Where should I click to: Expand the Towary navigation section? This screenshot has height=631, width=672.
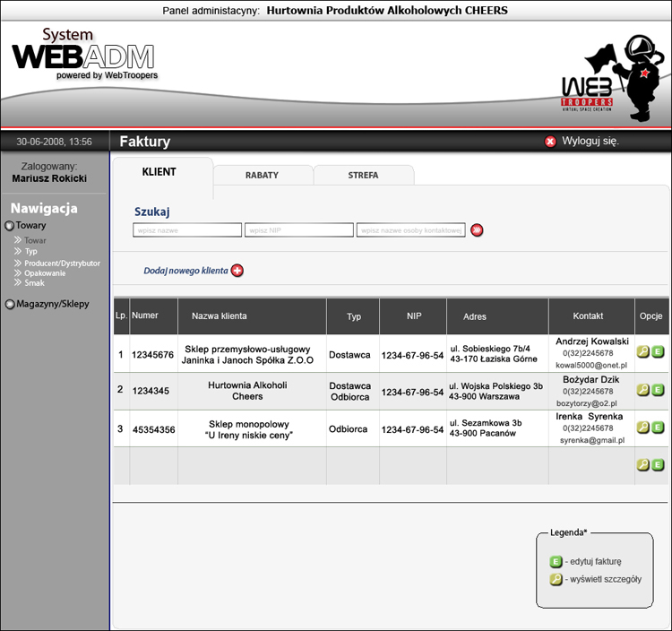(x=10, y=227)
